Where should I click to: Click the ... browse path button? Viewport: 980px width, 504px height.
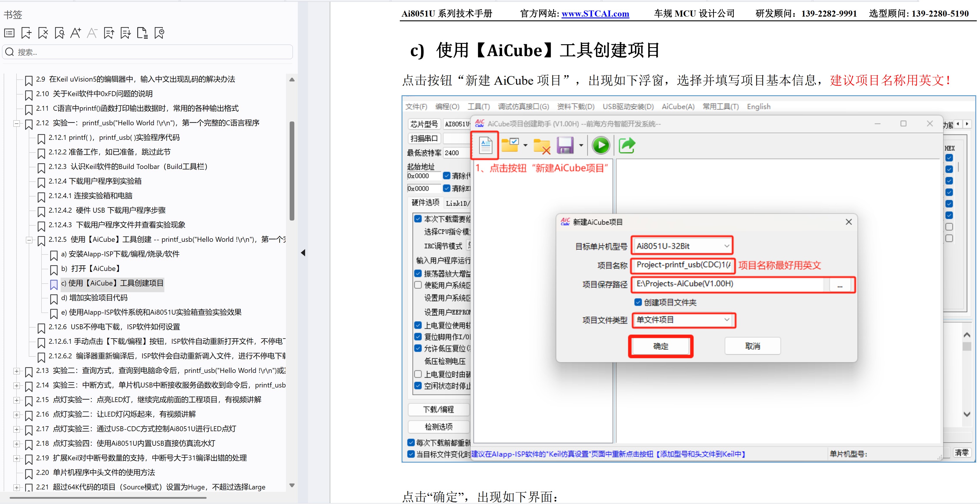(840, 285)
